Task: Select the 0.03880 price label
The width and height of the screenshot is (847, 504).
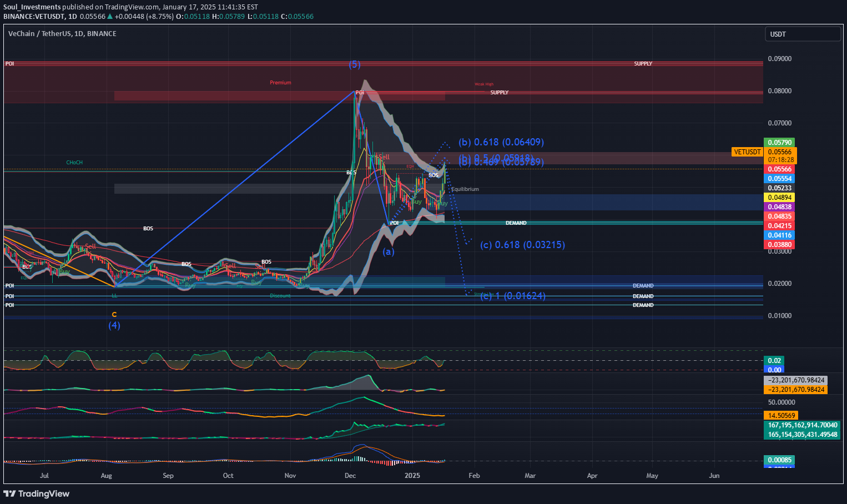Action: click(x=780, y=245)
